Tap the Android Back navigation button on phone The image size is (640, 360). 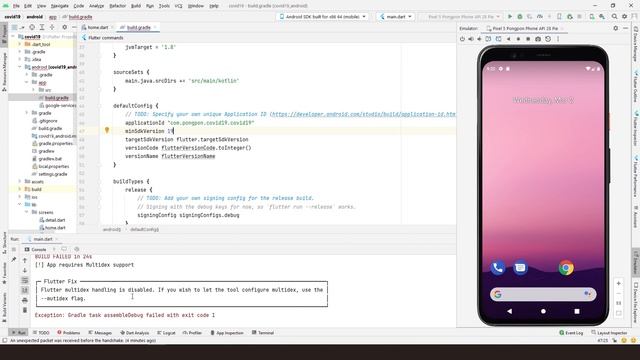[x=509, y=311]
